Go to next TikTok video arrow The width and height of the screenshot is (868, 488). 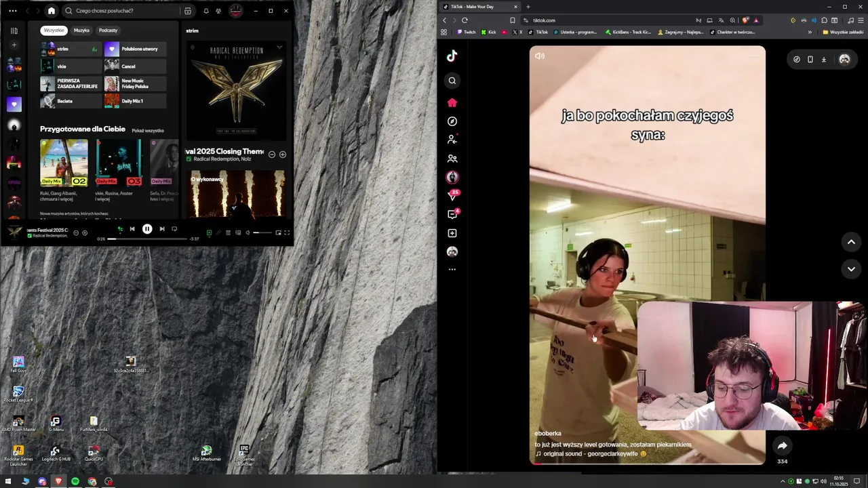click(851, 269)
